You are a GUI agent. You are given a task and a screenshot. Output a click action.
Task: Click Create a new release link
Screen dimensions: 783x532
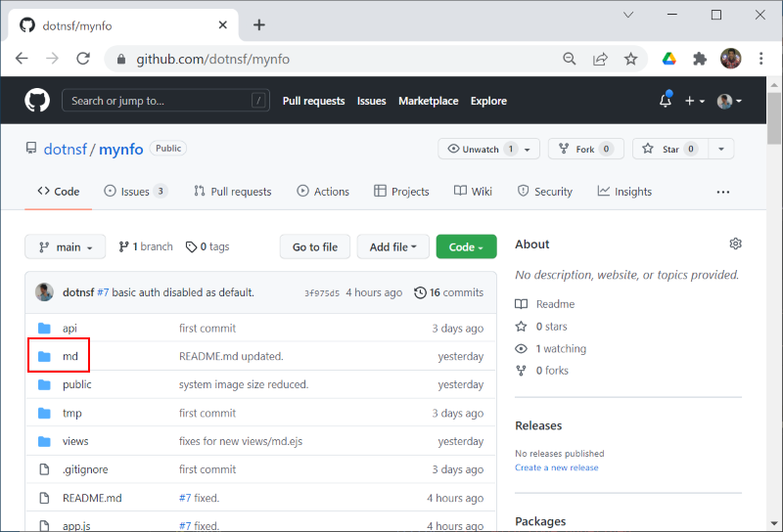coord(556,467)
